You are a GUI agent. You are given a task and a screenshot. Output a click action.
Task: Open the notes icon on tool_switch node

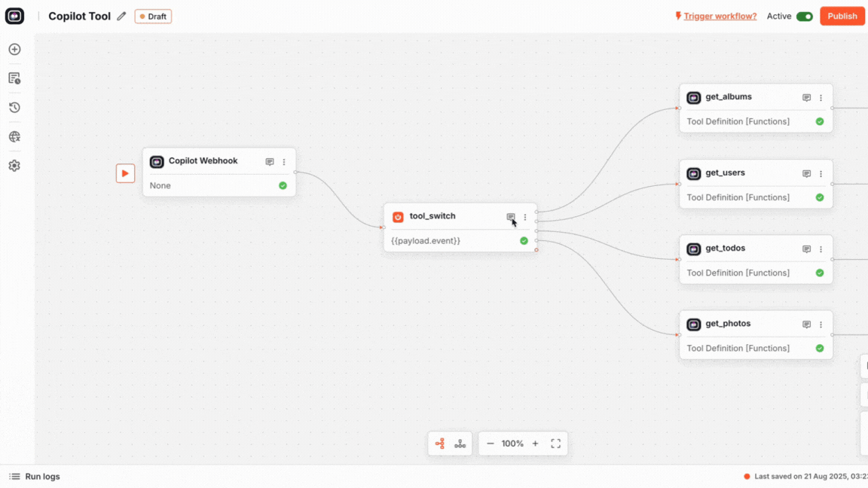point(510,217)
